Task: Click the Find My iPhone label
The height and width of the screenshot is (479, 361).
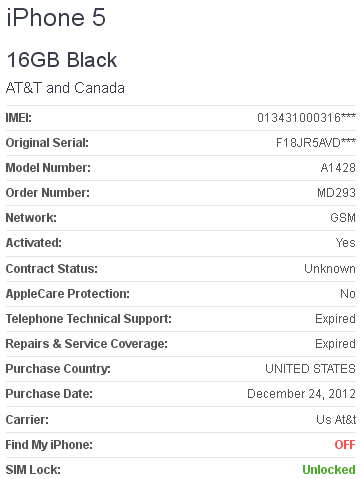Action: (49, 445)
